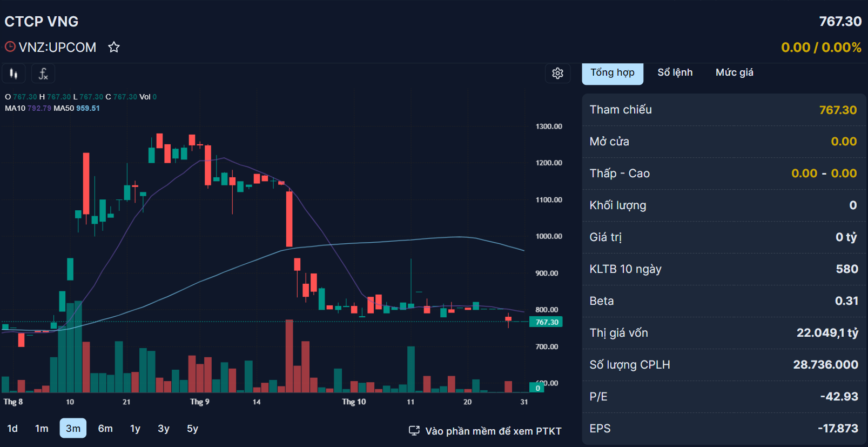Select the 6m timeframe
The image size is (868, 447).
(x=105, y=429)
